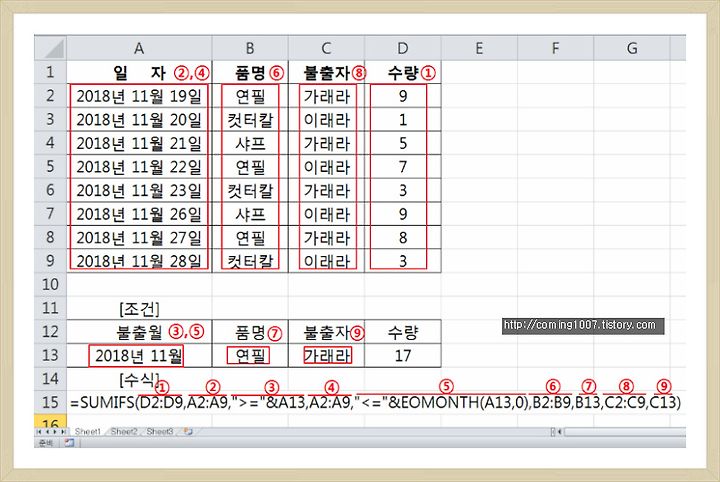Click cell A8 with 2018년 11월 27일
The image size is (720, 482).
pos(139,237)
